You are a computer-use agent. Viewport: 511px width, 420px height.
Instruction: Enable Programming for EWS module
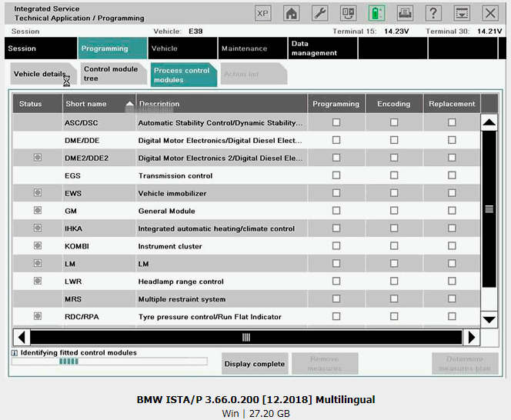pos(336,193)
